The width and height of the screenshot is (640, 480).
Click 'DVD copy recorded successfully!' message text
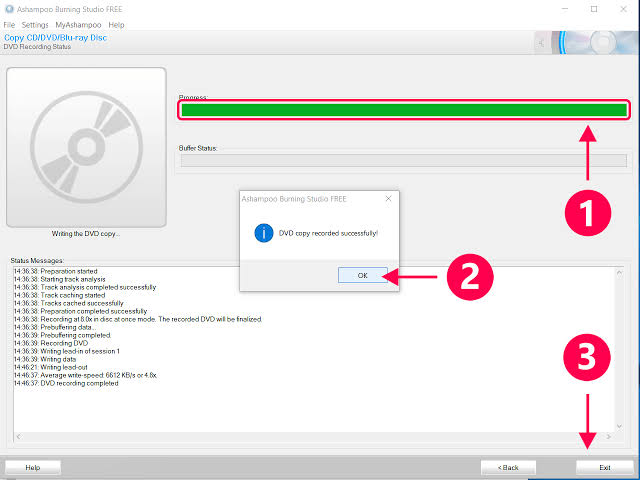328,233
